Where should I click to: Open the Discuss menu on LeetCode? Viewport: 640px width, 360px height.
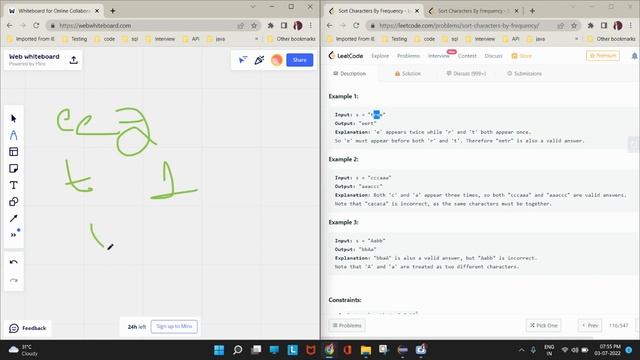click(x=493, y=56)
